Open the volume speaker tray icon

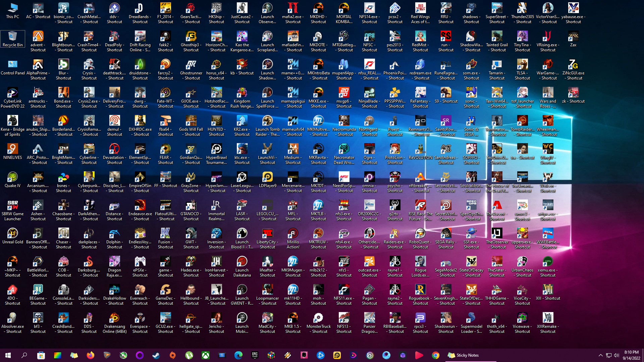pyautogui.click(x=616, y=355)
